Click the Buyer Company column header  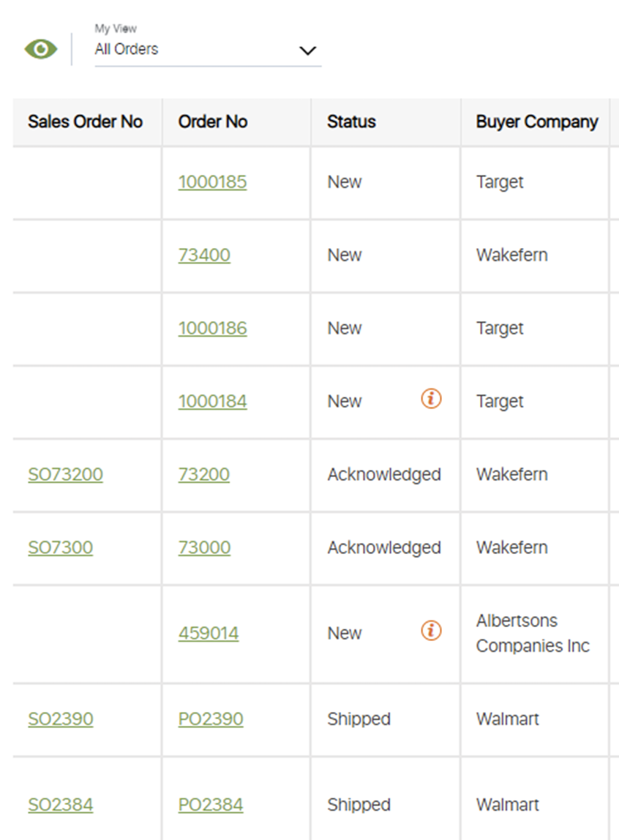coord(536,122)
